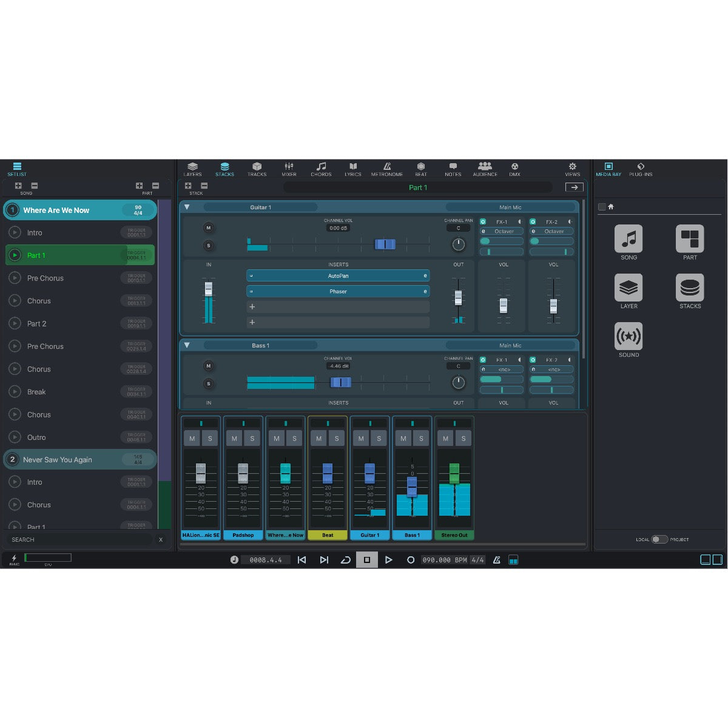728x728 pixels.
Task: Select the Sound icon in Media Bay
Action: pos(629,336)
